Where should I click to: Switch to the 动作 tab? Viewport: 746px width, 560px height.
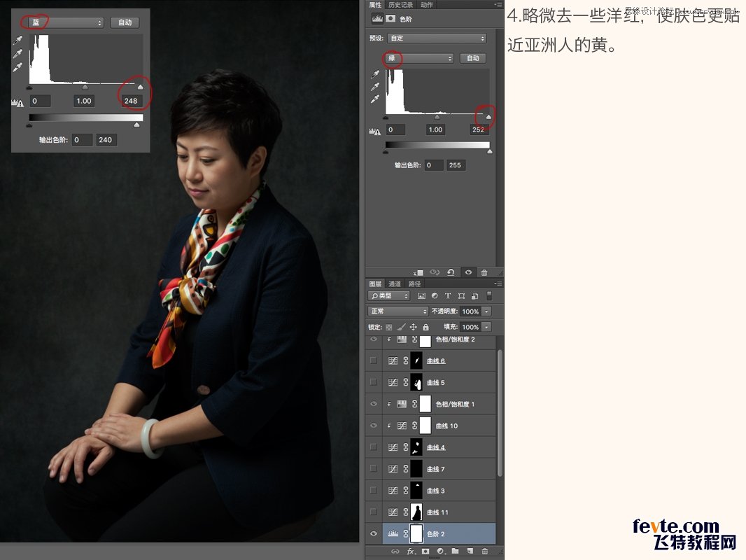coord(427,5)
